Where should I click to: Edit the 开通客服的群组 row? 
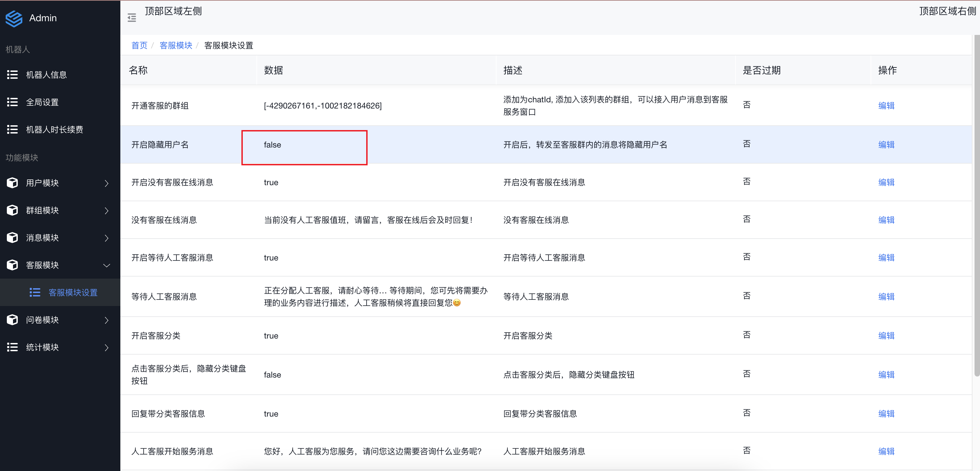(x=886, y=105)
